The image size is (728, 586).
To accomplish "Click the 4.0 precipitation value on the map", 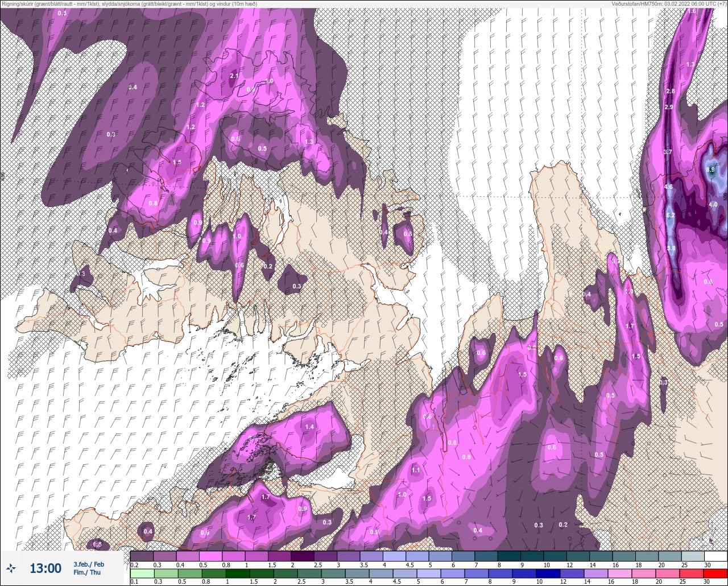I will coord(713,204).
